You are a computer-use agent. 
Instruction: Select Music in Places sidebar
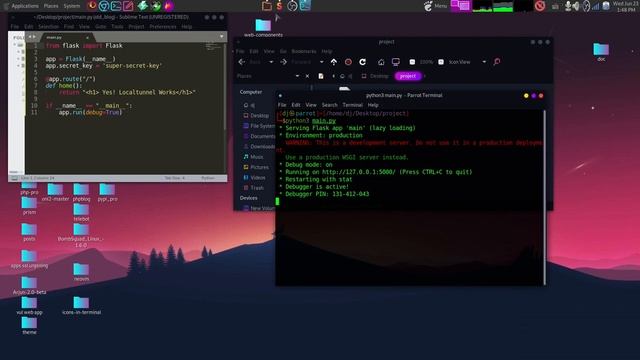(253, 157)
